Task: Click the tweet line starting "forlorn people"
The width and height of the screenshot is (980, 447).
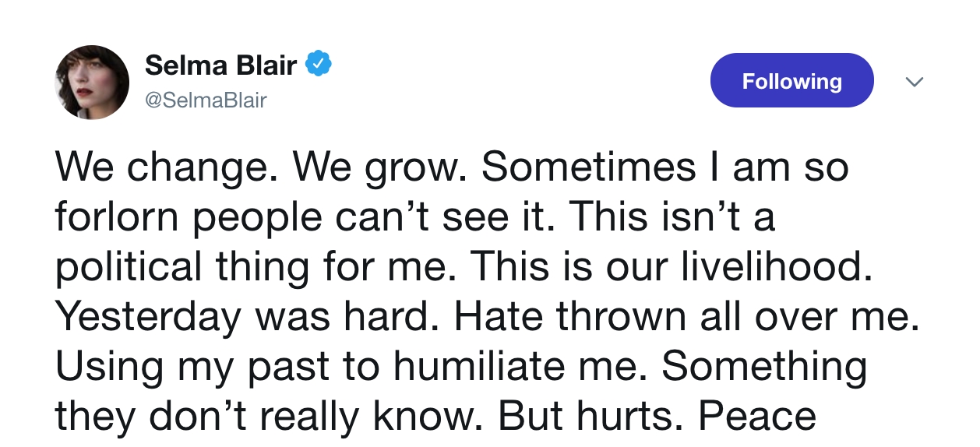Action: [x=415, y=219]
